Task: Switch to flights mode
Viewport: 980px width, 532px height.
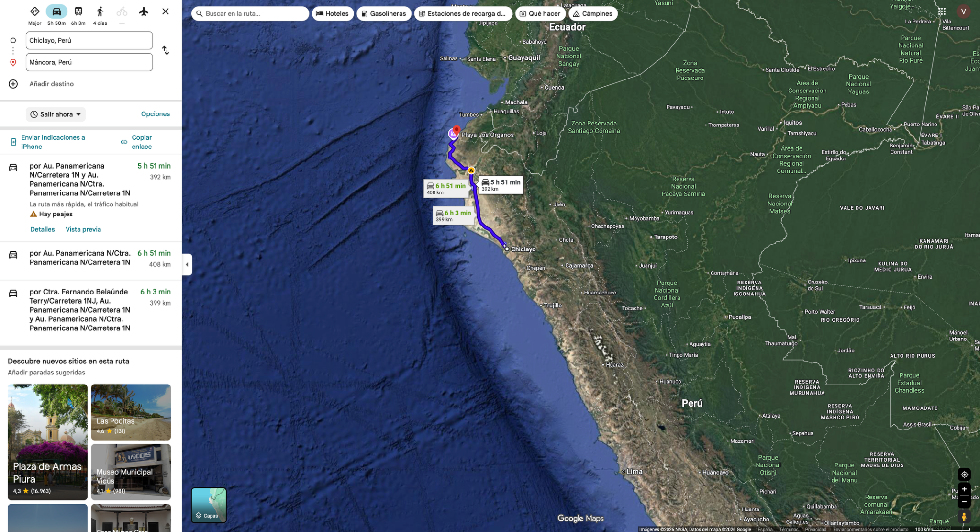Action: click(144, 11)
